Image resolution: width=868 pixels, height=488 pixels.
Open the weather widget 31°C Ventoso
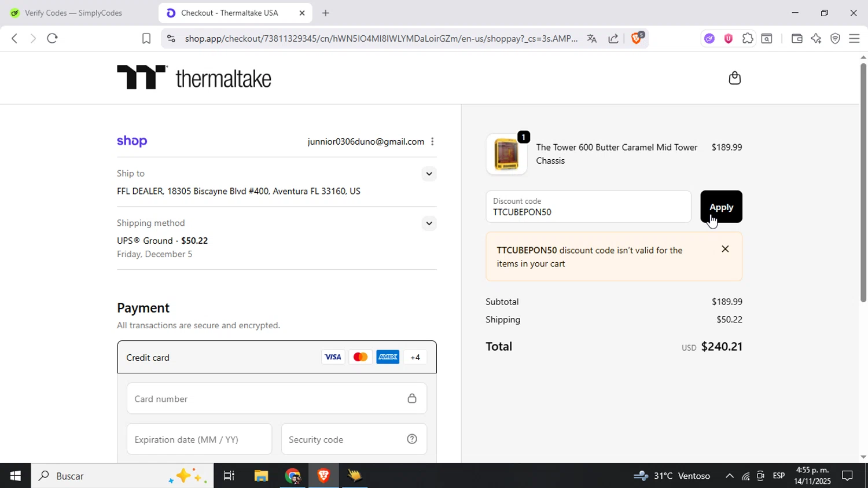coord(671,476)
